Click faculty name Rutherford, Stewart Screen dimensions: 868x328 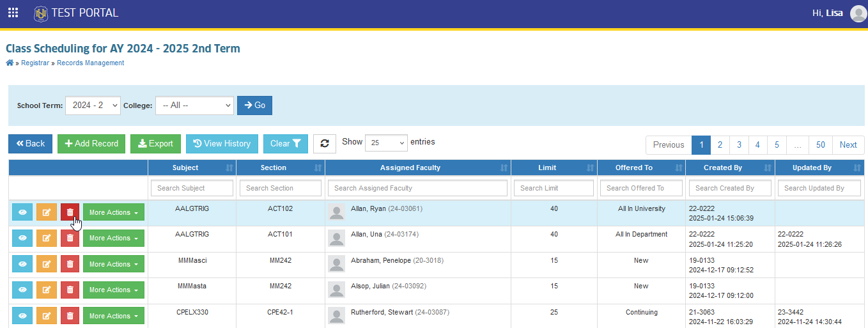(382, 312)
